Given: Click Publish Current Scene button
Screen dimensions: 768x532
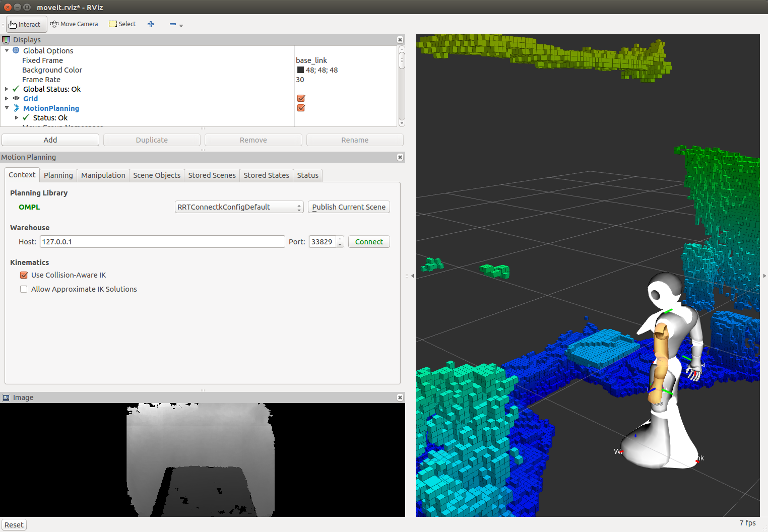Looking at the screenshot, I should point(349,207).
